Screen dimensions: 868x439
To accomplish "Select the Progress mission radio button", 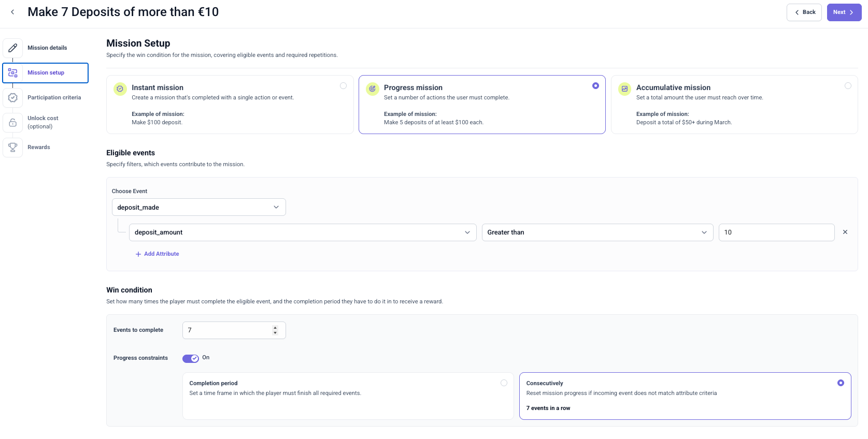I will [595, 86].
